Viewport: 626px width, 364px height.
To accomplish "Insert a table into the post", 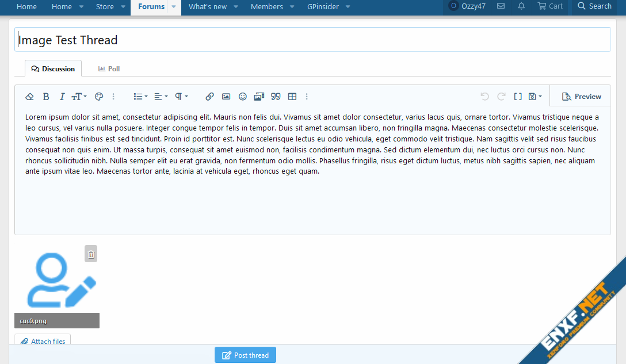I will click(x=292, y=97).
